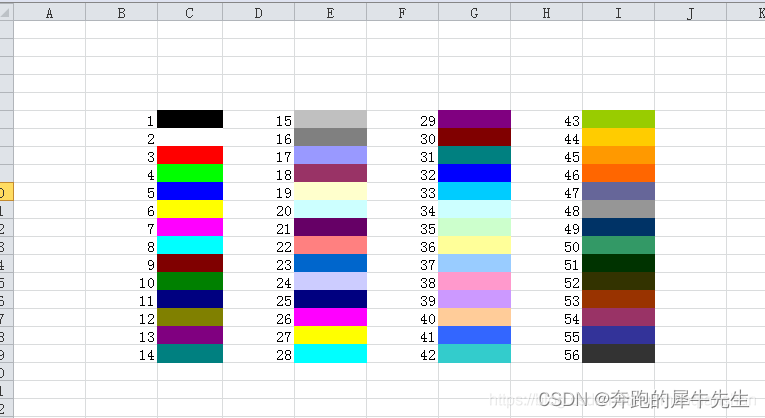Image resolution: width=765 pixels, height=418 pixels.
Task: Click the cell containing number 30
Action: (x=403, y=139)
